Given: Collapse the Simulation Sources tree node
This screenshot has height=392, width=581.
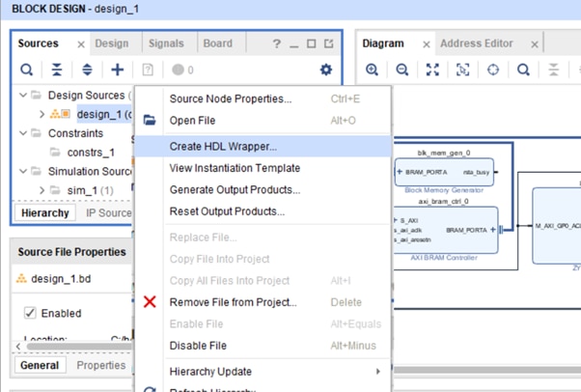Looking at the screenshot, I should click(x=23, y=171).
